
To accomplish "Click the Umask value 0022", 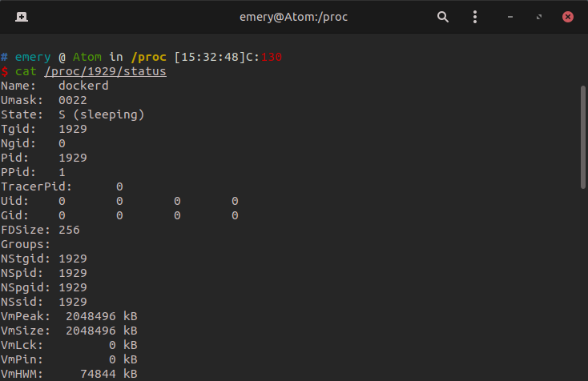I will (73, 101).
